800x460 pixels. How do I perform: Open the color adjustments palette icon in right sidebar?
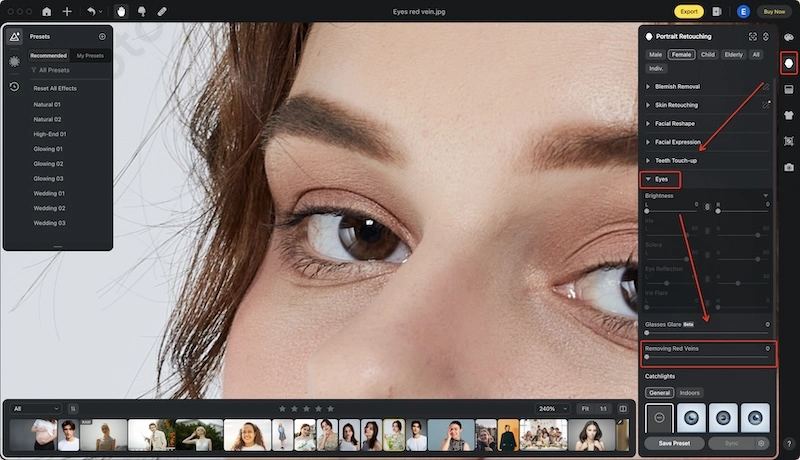tap(789, 37)
